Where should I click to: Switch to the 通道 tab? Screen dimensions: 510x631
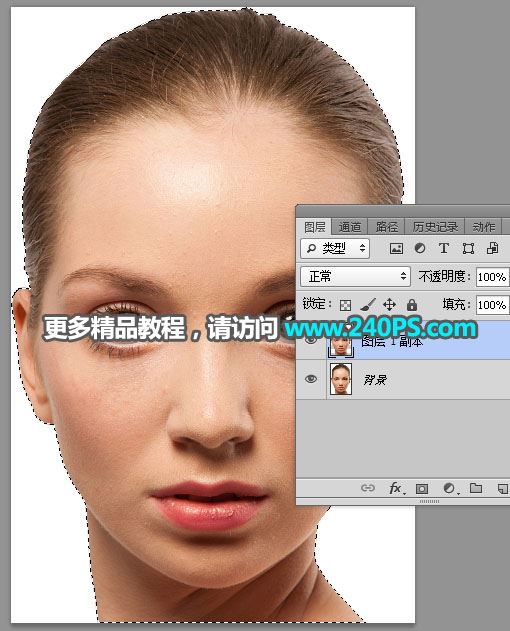[349, 227]
